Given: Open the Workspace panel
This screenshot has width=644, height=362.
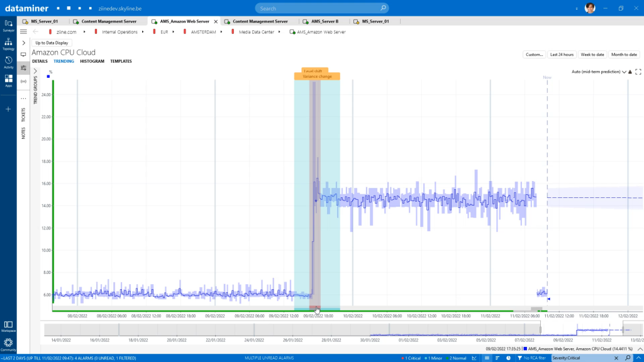Looking at the screenshot, I should point(8,326).
